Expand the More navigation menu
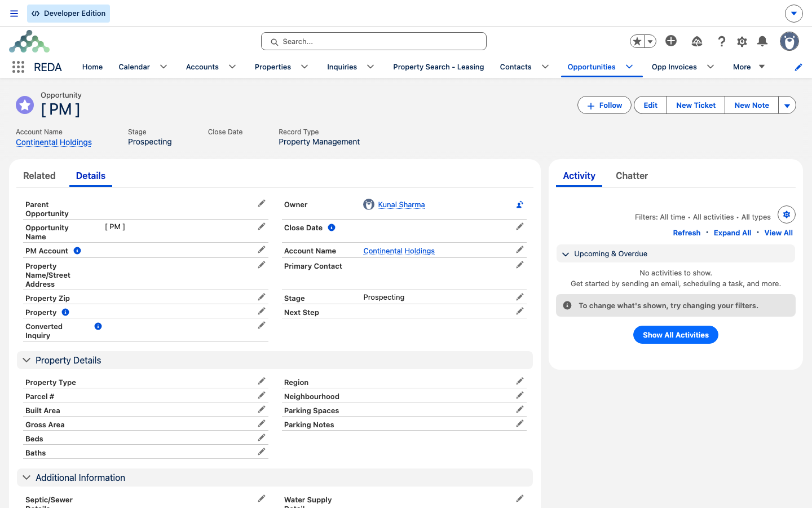 pos(749,67)
